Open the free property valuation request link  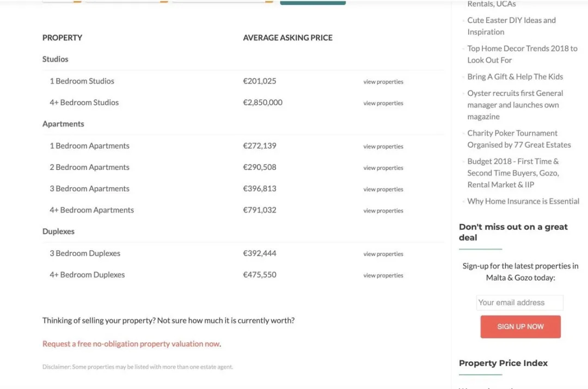131,344
